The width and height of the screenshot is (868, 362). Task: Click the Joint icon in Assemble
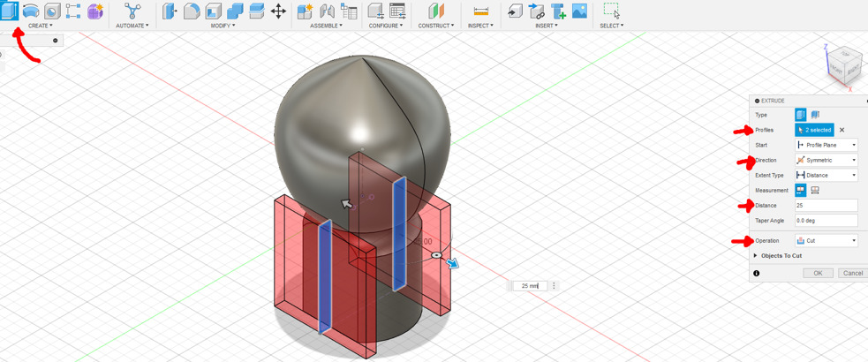(x=328, y=11)
